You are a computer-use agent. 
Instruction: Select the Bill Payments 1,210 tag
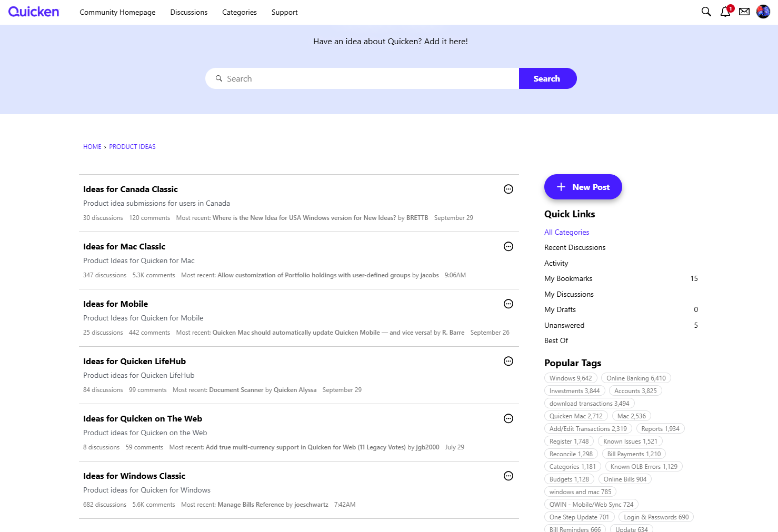tap(634, 454)
